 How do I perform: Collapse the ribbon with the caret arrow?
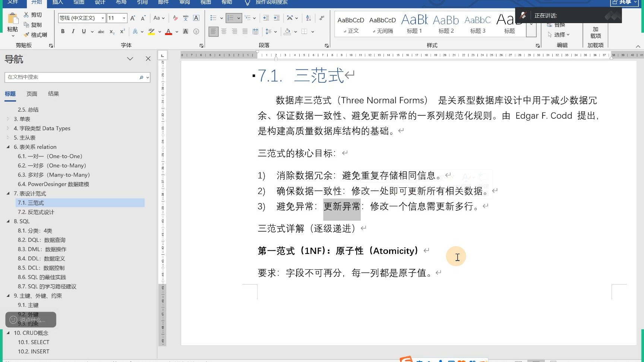[638, 46]
